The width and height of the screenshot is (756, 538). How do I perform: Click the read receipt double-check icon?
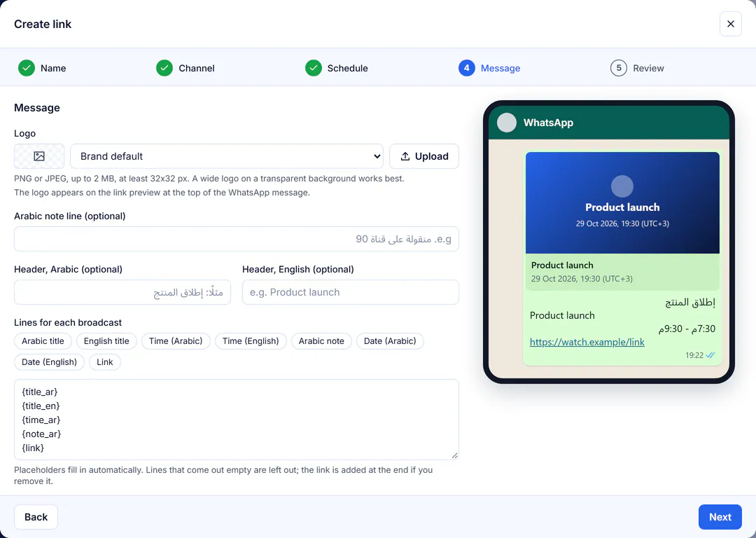point(710,355)
